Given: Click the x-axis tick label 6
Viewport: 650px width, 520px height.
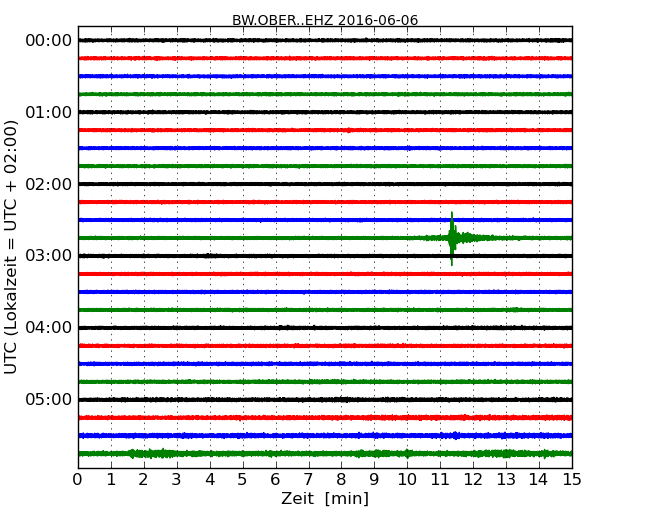Looking at the screenshot, I should (276, 479).
